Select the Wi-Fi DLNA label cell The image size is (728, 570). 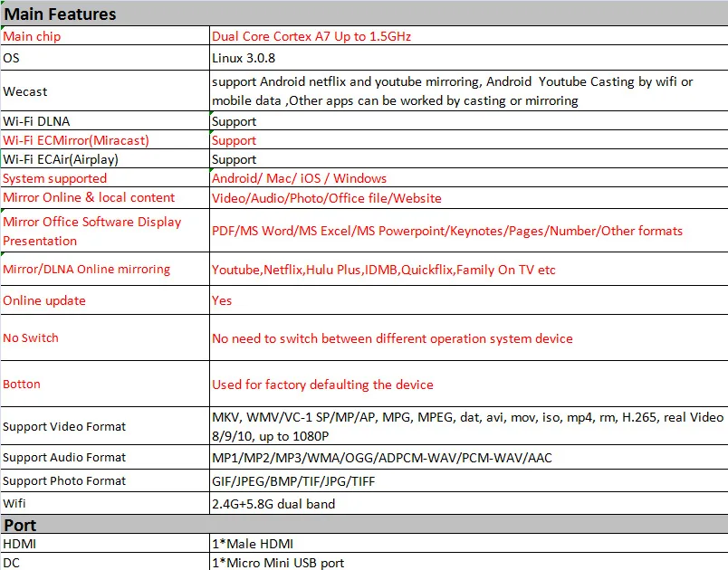point(104,121)
